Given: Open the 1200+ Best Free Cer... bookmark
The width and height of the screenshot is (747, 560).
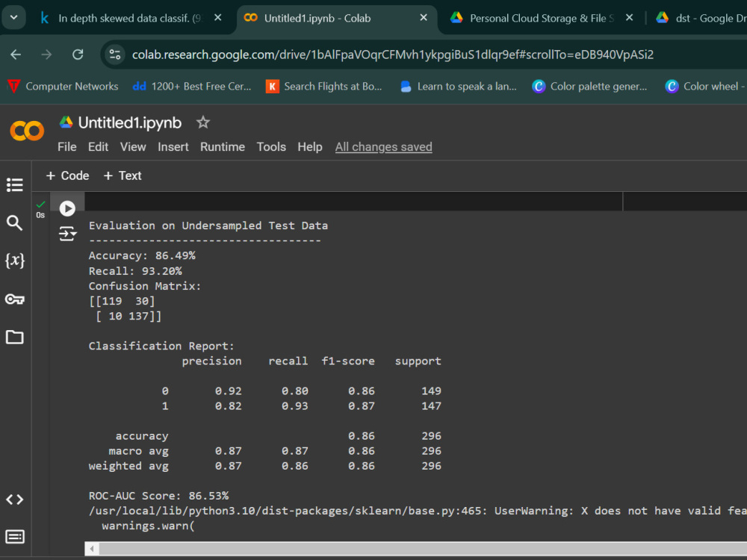Looking at the screenshot, I should point(192,86).
